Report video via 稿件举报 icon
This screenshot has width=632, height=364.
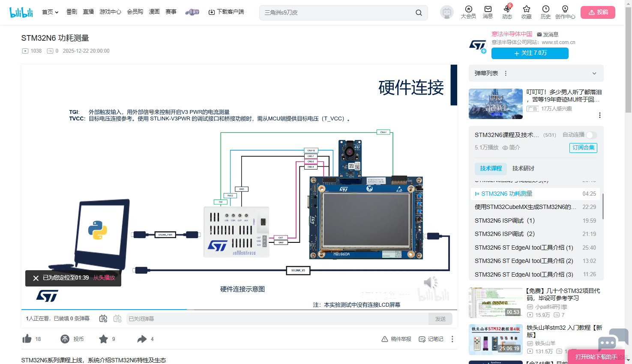pos(385,339)
